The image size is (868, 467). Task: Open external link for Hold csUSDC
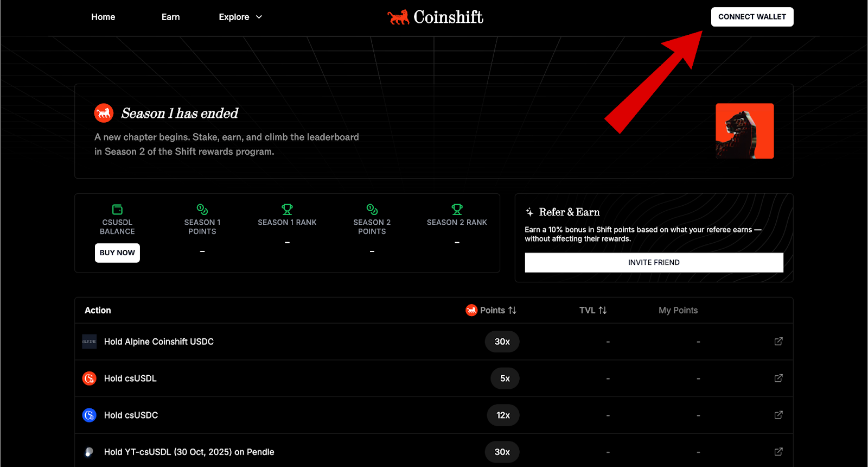pyautogui.click(x=778, y=415)
